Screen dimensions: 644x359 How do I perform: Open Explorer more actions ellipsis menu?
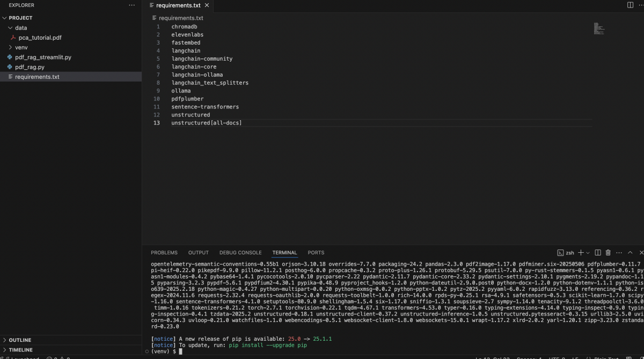[132, 5]
